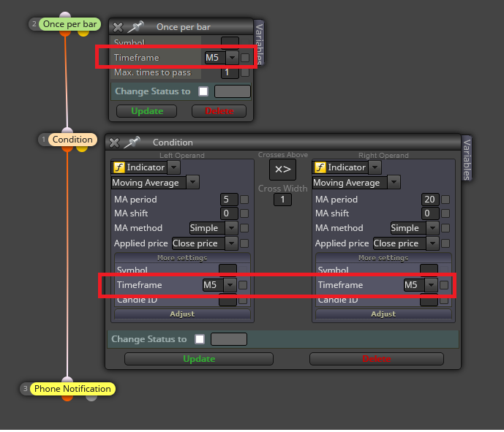Close the Once per bar panel
Screen dimensions: 504x432
click(x=118, y=27)
